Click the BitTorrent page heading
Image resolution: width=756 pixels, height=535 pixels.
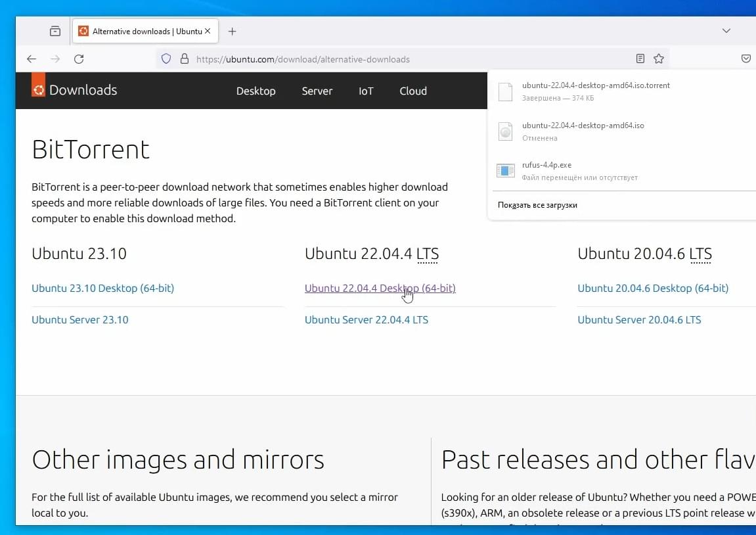tap(91, 149)
